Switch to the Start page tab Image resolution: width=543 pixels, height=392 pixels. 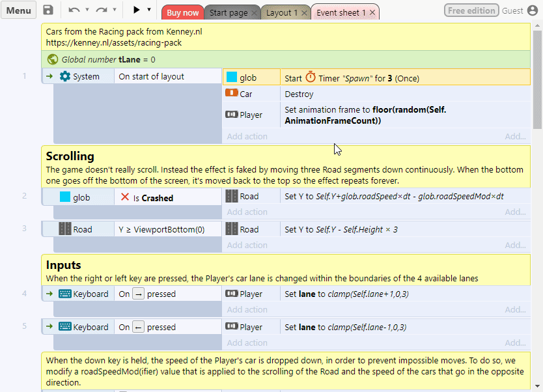coord(229,13)
